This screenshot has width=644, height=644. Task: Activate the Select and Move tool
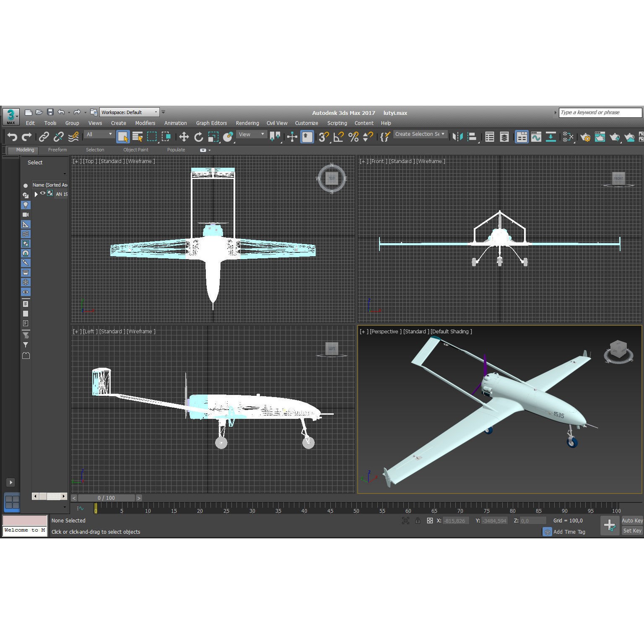(x=184, y=137)
